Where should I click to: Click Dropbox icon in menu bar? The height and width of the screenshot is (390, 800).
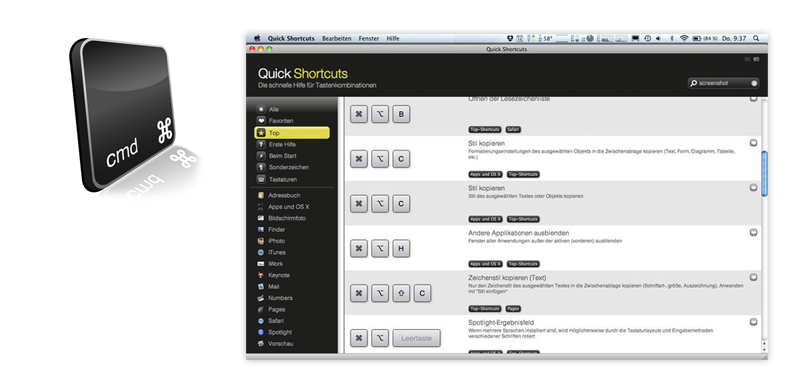pyautogui.click(x=510, y=38)
